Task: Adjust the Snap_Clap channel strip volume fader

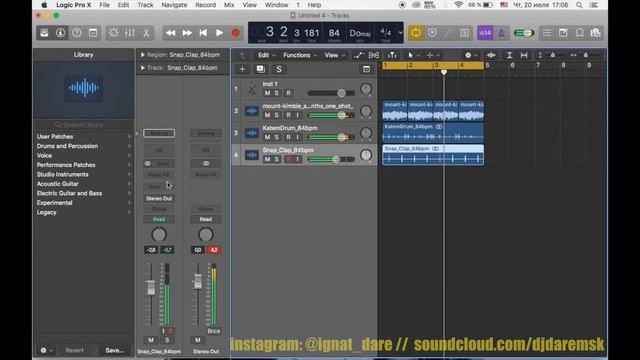Action: tap(151, 287)
